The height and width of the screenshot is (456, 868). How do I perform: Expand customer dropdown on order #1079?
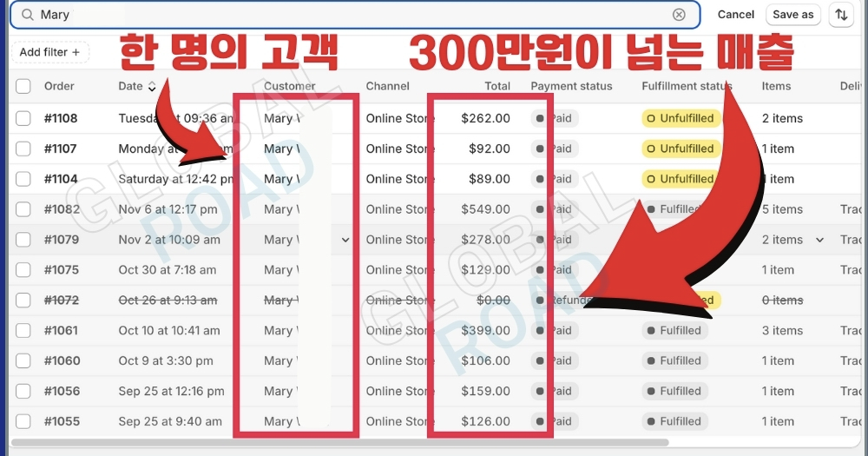(345, 240)
